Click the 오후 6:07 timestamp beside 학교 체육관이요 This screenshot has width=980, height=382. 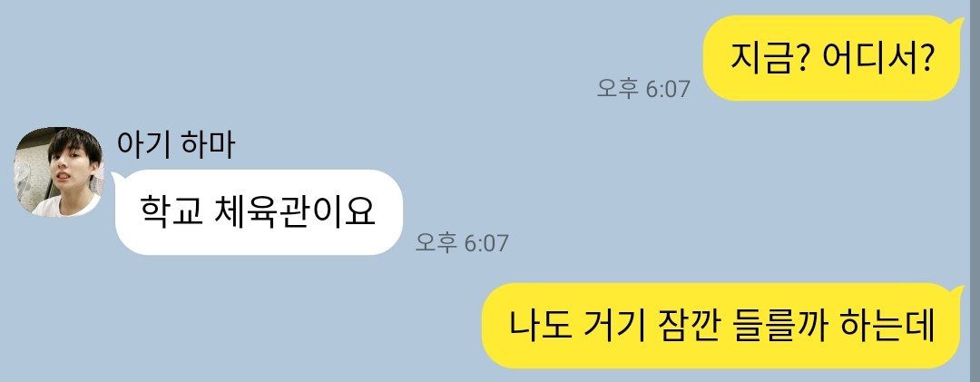tap(462, 242)
